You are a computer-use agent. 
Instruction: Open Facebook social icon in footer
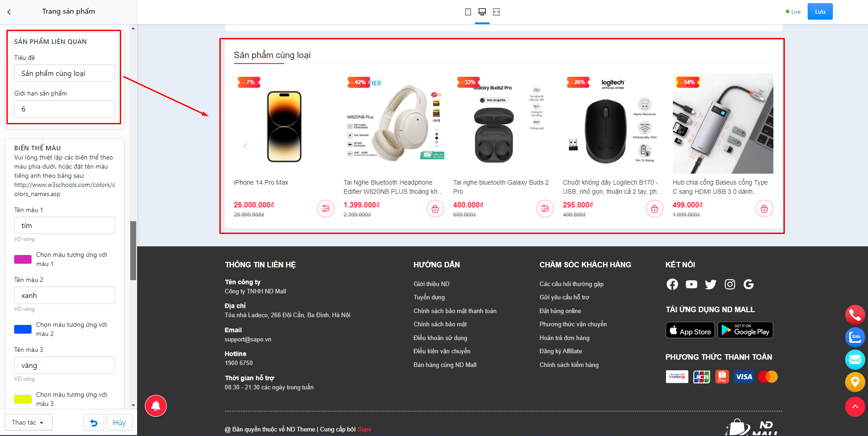(672, 284)
